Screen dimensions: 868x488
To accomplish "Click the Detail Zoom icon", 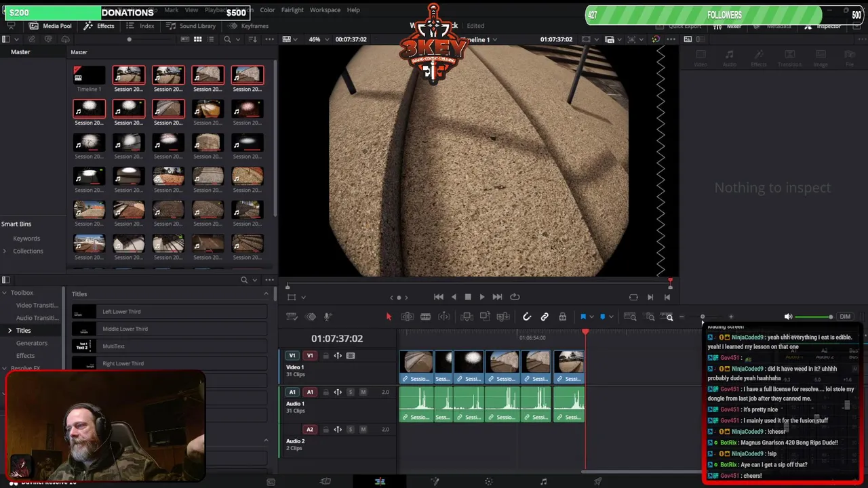I will point(650,317).
